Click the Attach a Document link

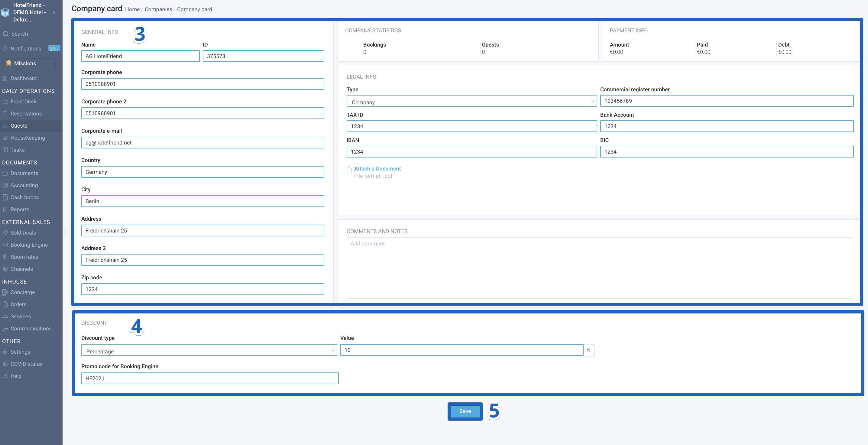click(377, 169)
